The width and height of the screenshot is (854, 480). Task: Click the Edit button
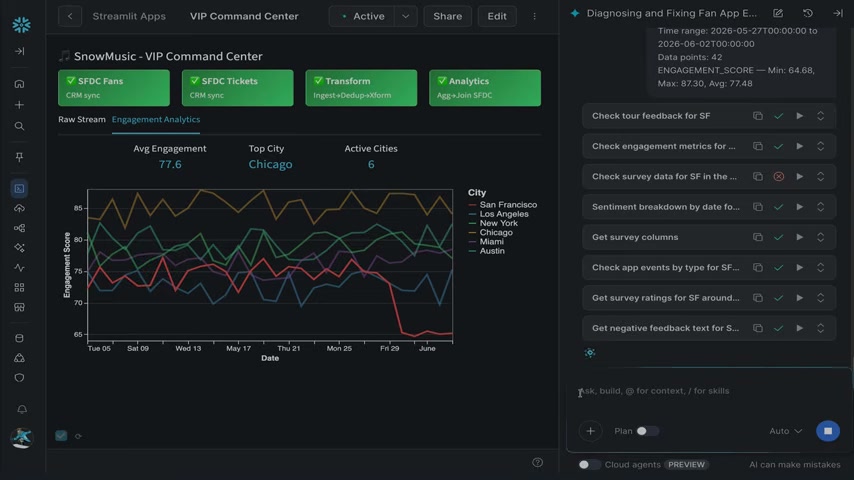point(497,16)
